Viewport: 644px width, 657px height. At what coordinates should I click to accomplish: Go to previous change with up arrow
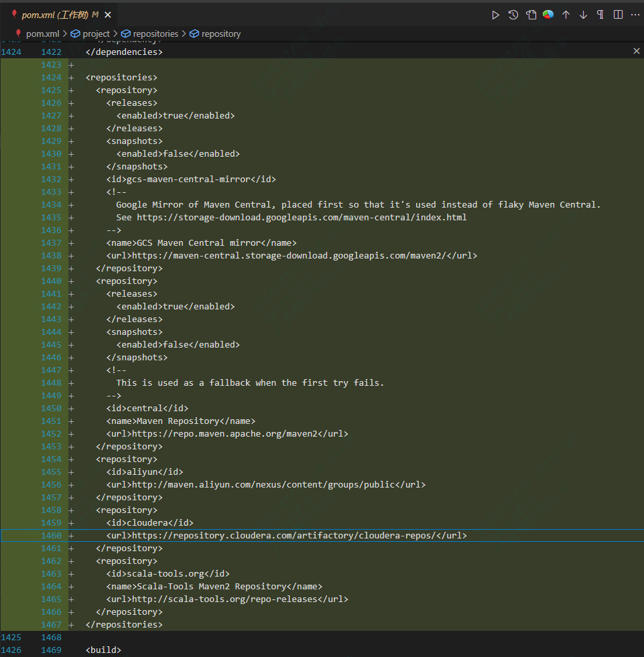(566, 15)
